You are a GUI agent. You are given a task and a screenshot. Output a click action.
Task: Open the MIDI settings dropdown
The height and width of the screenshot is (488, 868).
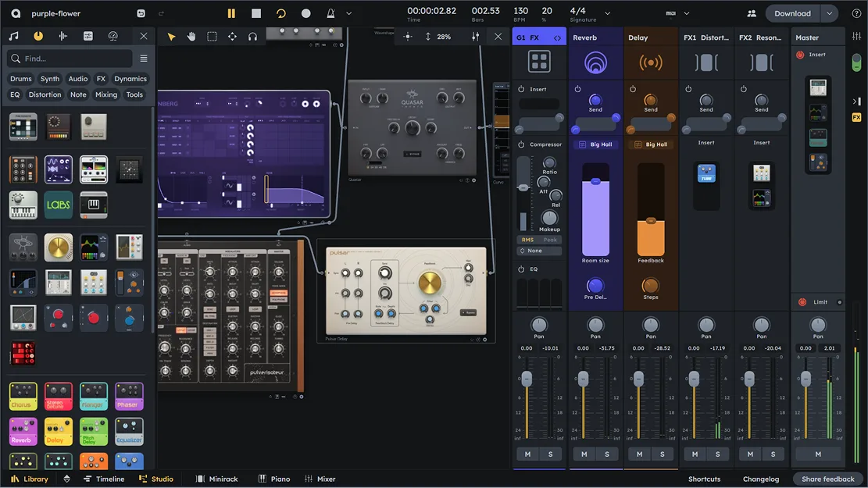coord(687,13)
